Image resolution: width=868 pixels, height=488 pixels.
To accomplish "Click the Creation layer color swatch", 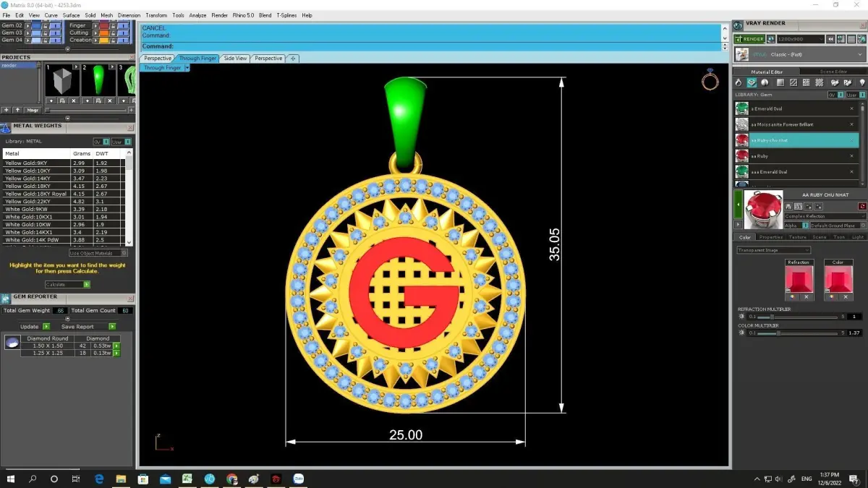I will point(103,40).
